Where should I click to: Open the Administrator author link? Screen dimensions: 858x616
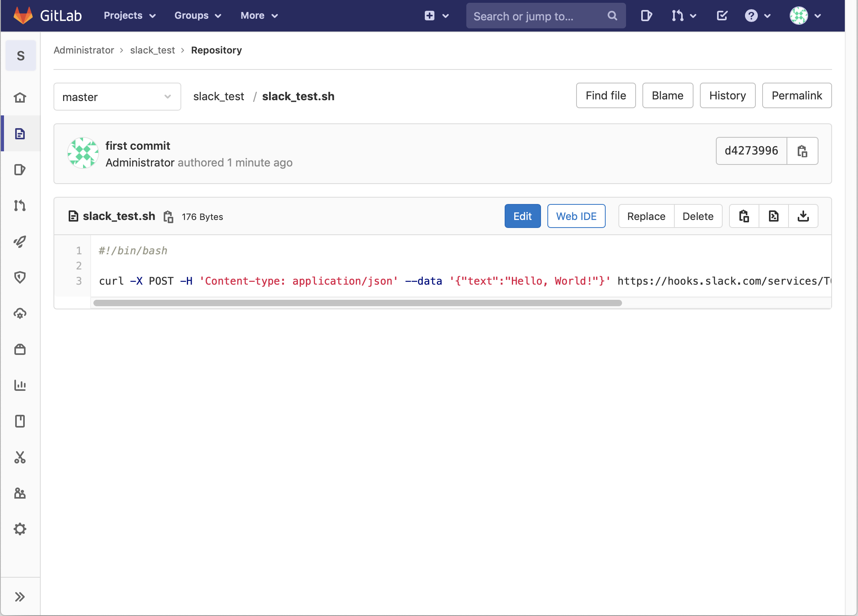point(140,162)
